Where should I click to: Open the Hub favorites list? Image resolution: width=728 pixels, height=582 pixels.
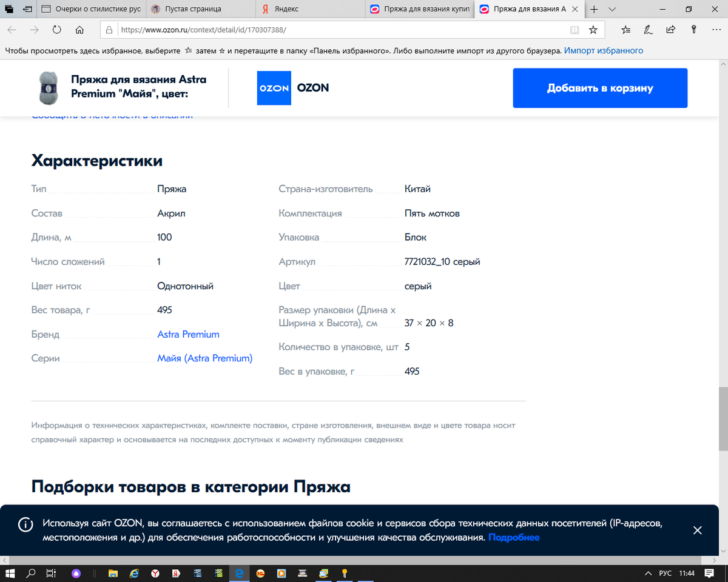click(x=624, y=29)
